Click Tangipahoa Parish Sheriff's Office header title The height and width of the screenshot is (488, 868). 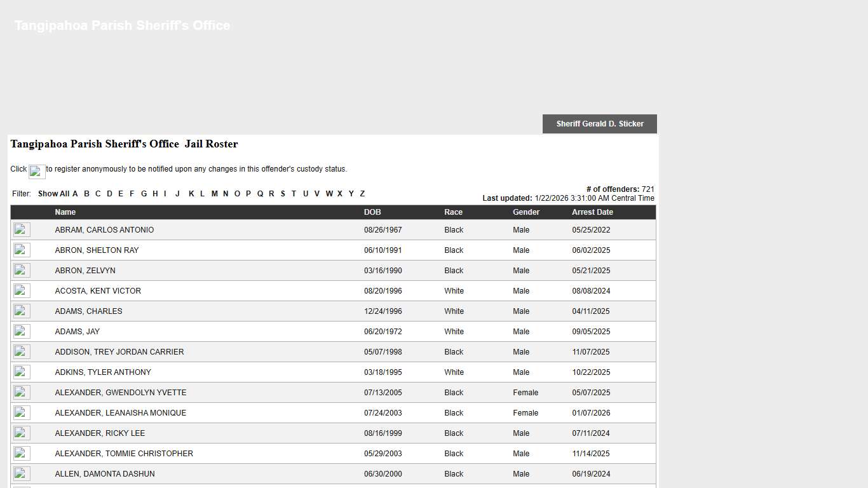(122, 25)
